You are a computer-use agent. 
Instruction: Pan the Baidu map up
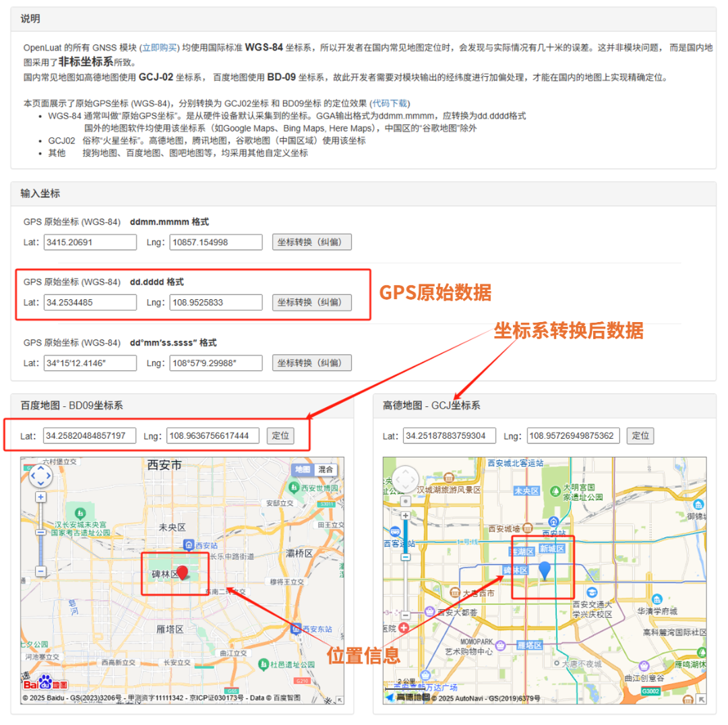pyautogui.click(x=41, y=468)
